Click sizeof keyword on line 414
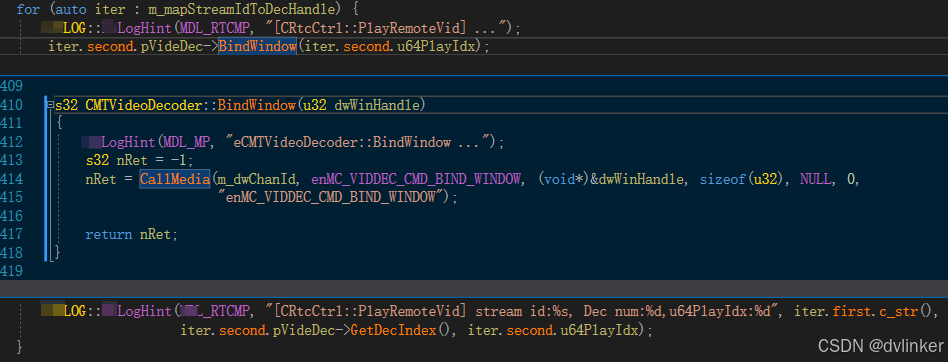The image size is (948, 362). (x=722, y=179)
